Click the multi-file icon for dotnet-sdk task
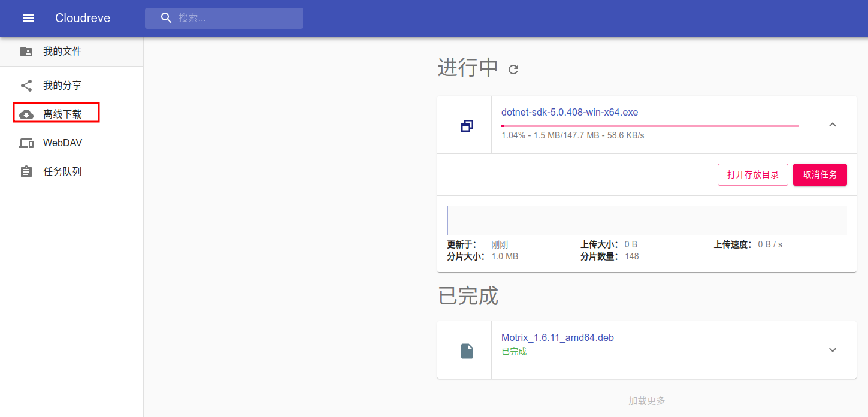The height and width of the screenshot is (417, 868). click(467, 125)
